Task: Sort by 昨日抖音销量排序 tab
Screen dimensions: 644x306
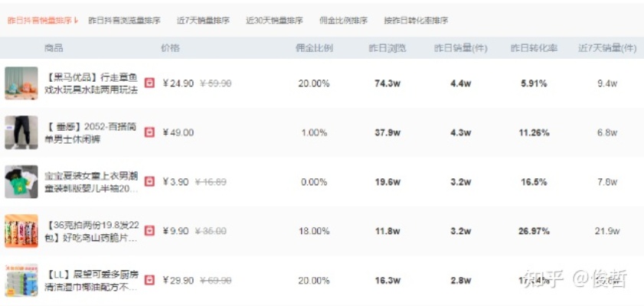Action: coord(43,21)
